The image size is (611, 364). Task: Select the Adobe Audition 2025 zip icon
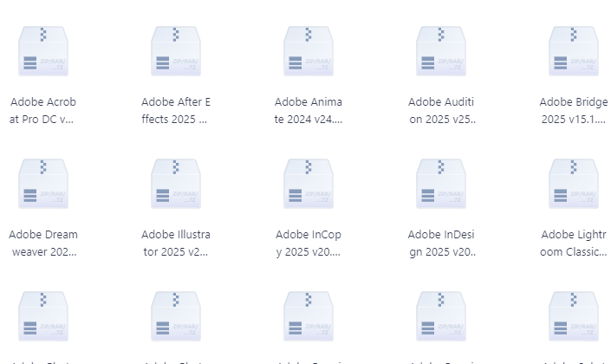[441, 52]
